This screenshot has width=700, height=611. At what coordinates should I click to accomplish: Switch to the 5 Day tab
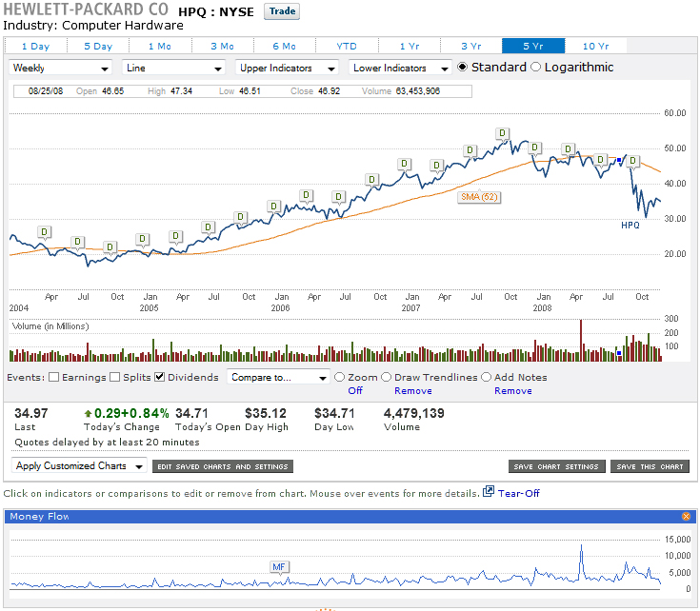point(98,46)
